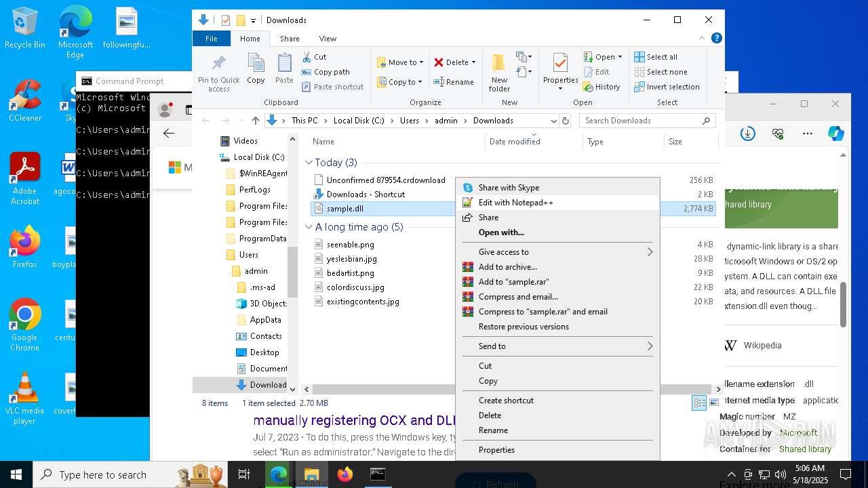
Task: Click Edge back arrow button
Action: 169,134
